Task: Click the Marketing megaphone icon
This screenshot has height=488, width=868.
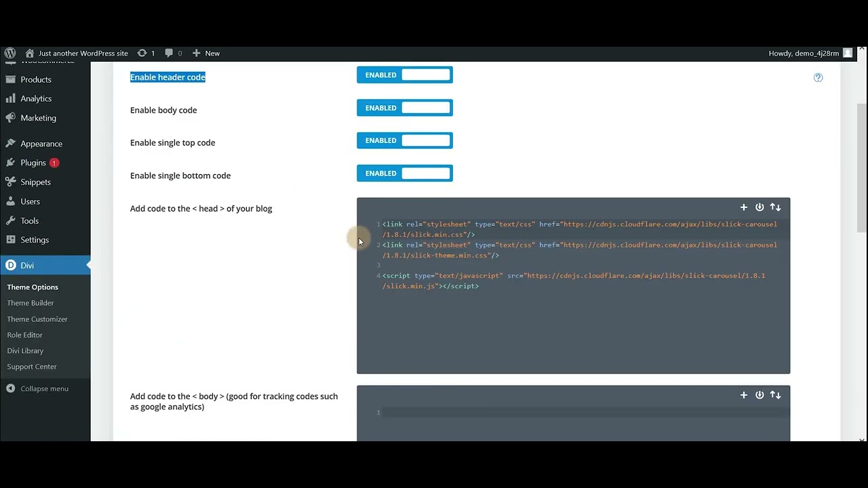Action: (10, 118)
